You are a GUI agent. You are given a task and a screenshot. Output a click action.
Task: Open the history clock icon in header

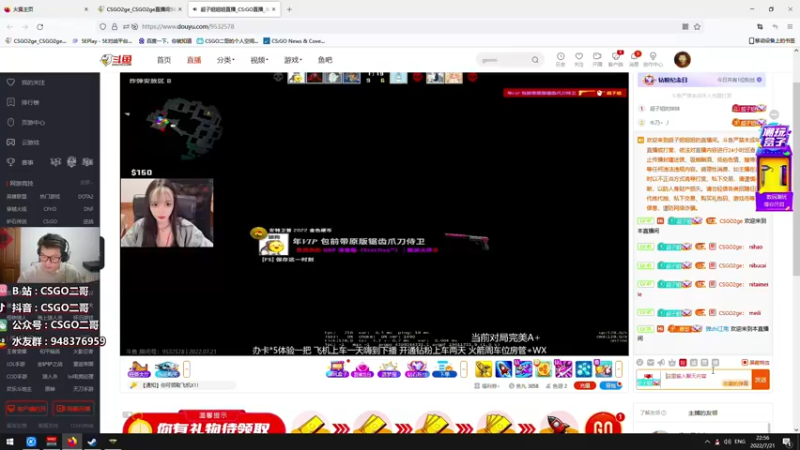pos(560,57)
